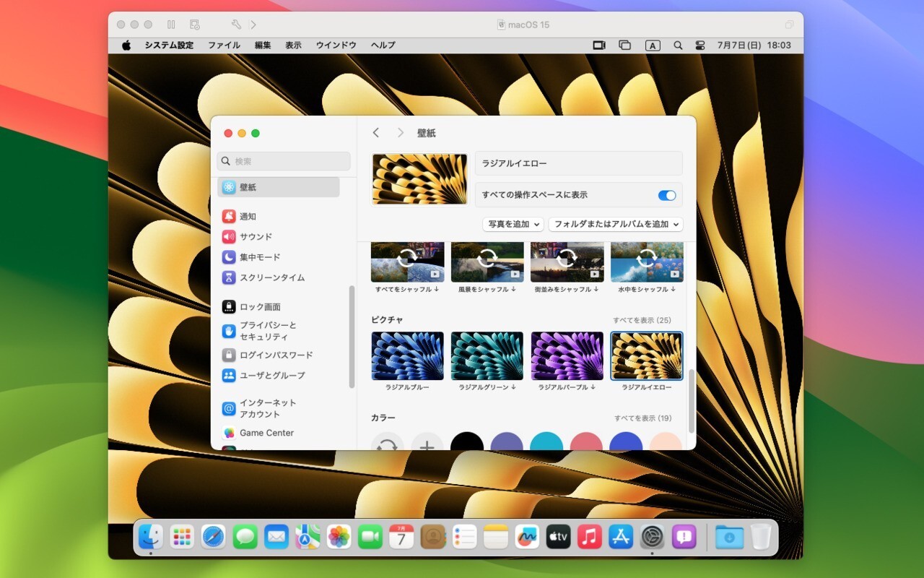Open Notes from the Dock
Screen dimensions: 924x578
pyautogui.click(x=496, y=536)
